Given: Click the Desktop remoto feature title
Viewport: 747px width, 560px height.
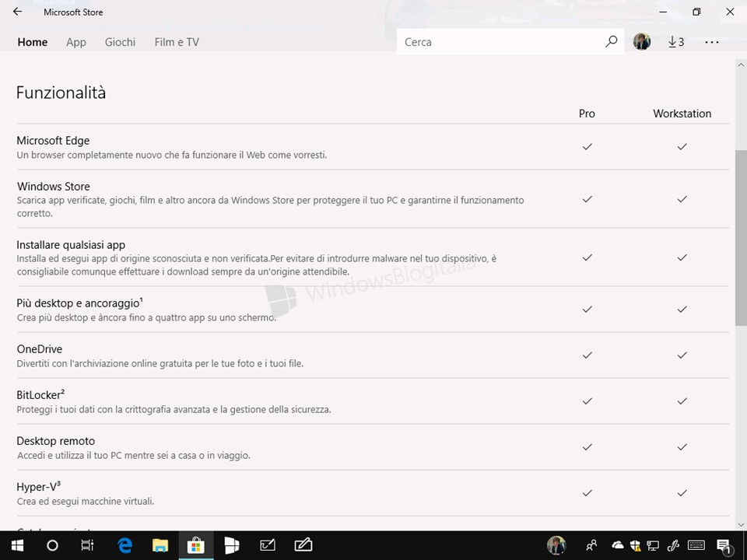Looking at the screenshot, I should (x=56, y=441).
